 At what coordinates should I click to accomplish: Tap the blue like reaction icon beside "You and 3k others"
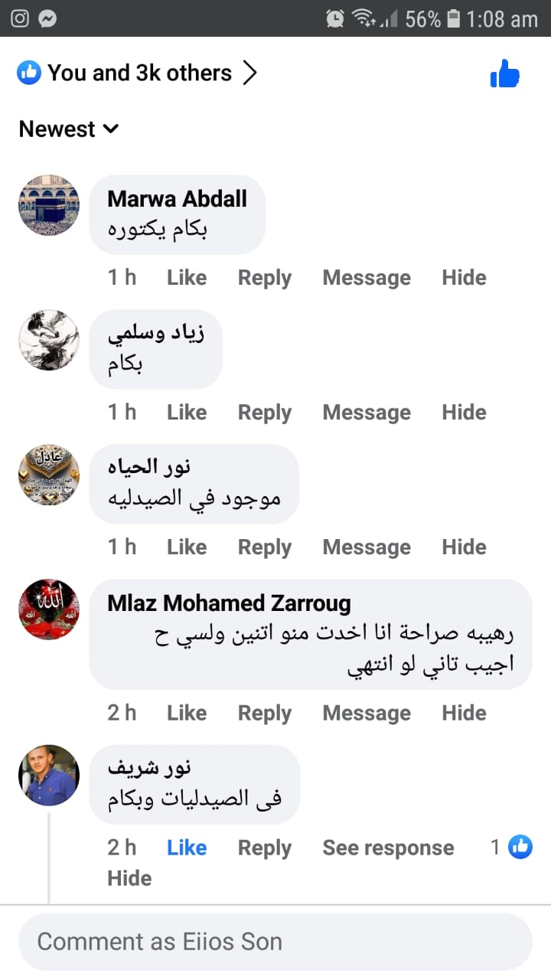(x=29, y=73)
